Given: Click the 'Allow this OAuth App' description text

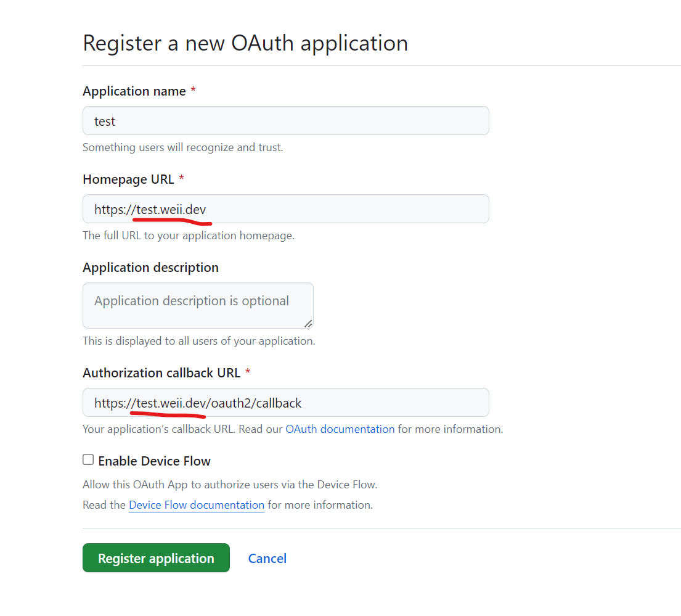Looking at the screenshot, I should (230, 485).
